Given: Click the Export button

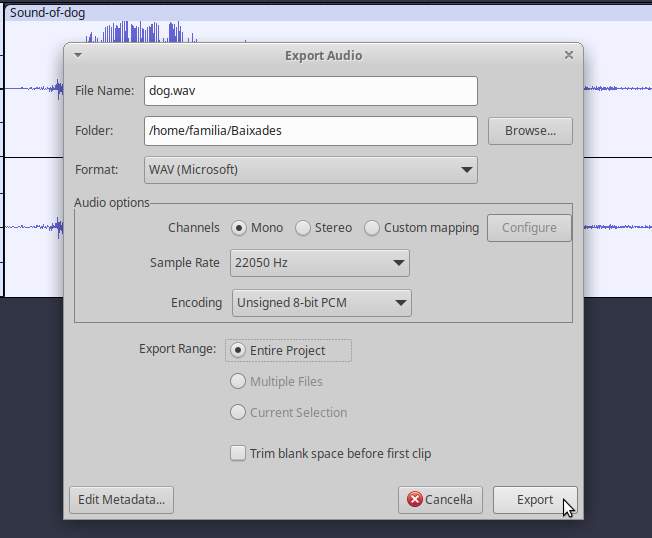Looking at the screenshot, I should pyautogui.click(x=535, y=500).
